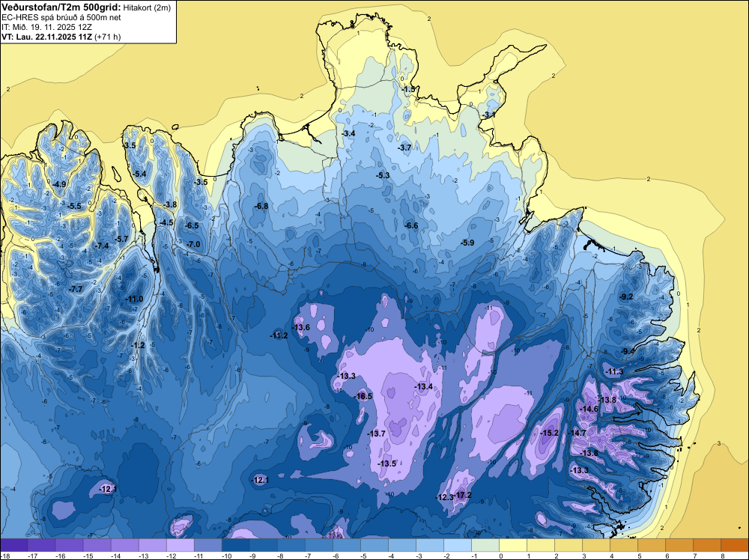Click the -11.2 temperature value
The width and height of the screenshot is (749, 560).
[279, 335]
